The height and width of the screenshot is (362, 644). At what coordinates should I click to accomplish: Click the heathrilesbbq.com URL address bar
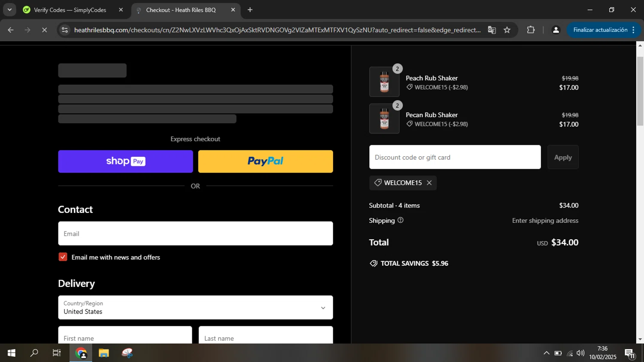tap(277, 30)
